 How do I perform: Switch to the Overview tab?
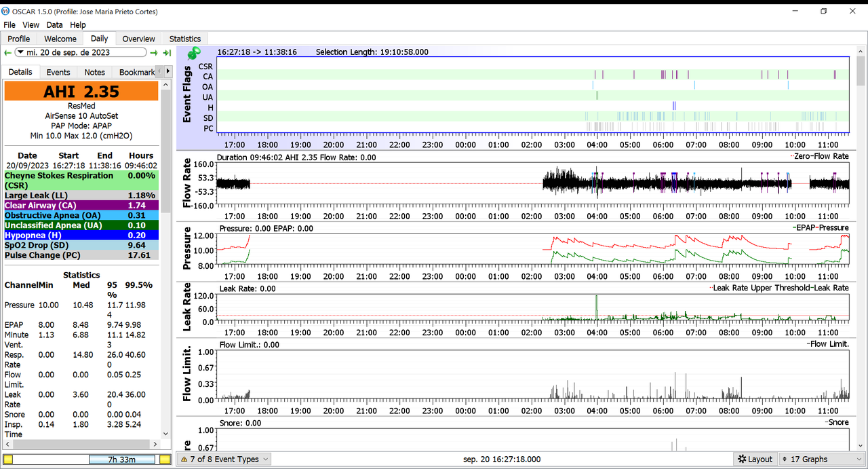coord(138,39)
